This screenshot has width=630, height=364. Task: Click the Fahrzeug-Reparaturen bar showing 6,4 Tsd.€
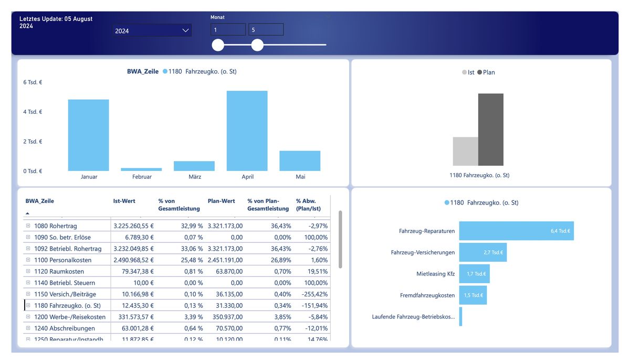516,231
